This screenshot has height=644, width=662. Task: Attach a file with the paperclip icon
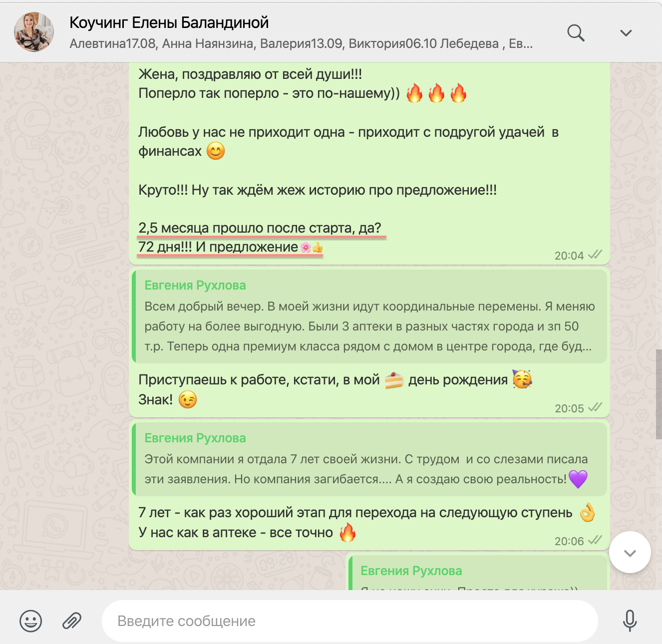(72, 621)
